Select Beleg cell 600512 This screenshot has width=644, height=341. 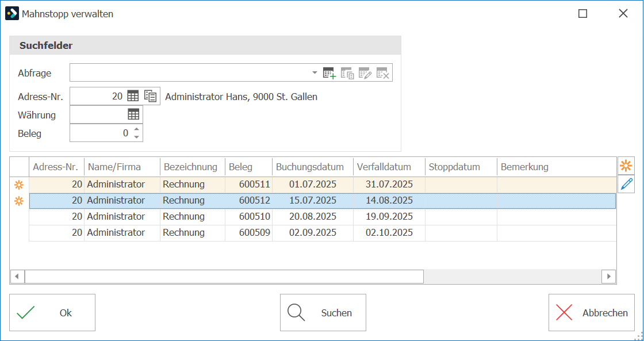coord(248,201)
